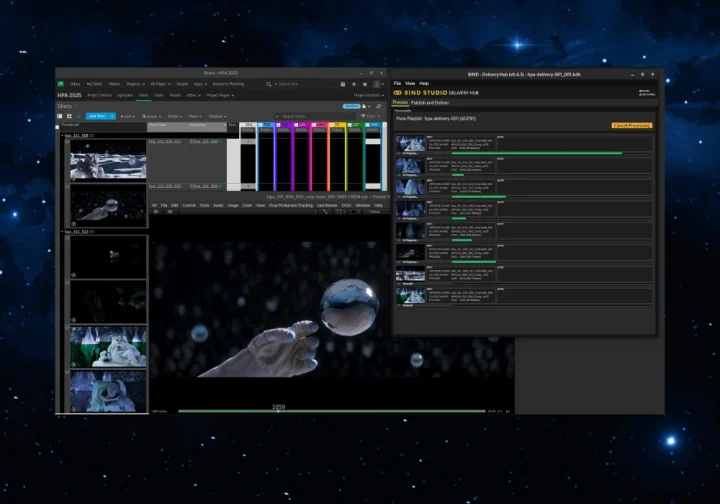Click play icon on the green cave astronaut thumbnail

(73, 364)
